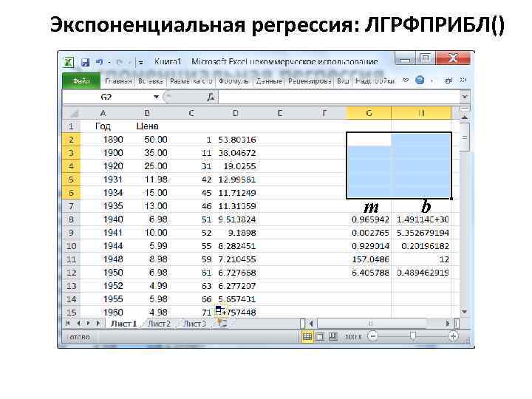Image resolution: width=532 pixels, height=399 pixels.
Task: Click horizontal scrollbar left arrow
Action: click(310, 324)
